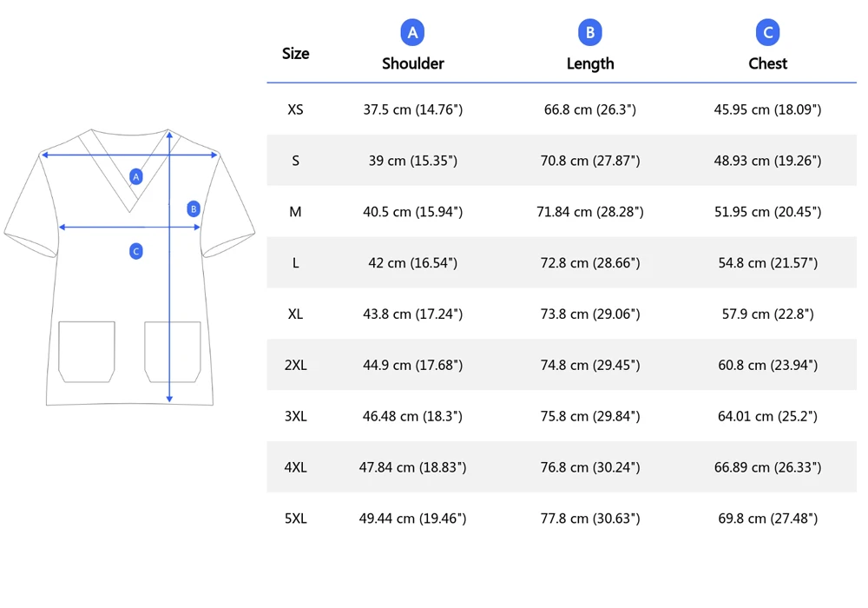Select the M size row label
The width and height of the screenshot is (868, 608).
[295, 212]
